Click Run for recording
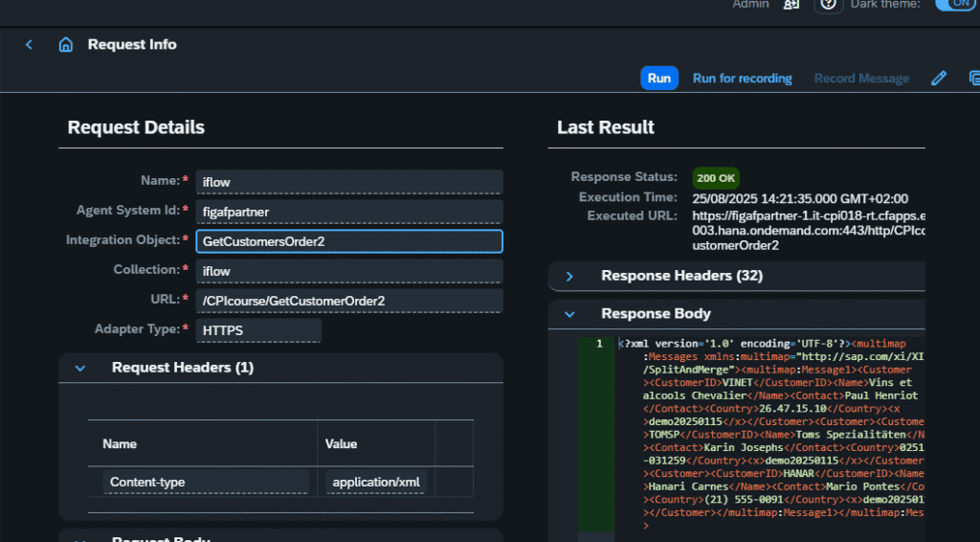 pos(742,79)
